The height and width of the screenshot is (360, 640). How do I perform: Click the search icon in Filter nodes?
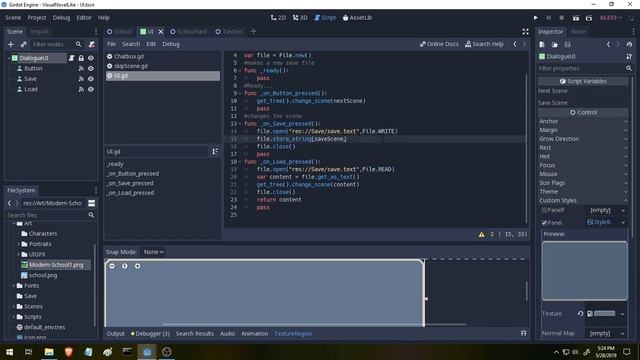78,44
